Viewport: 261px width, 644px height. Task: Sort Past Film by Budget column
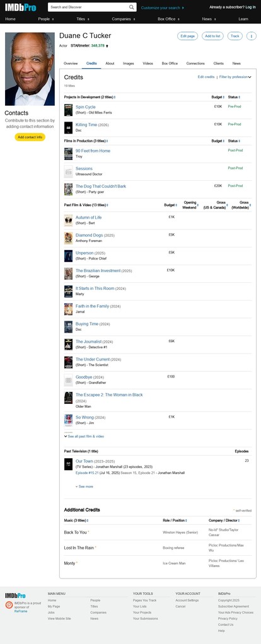(171, 205)
